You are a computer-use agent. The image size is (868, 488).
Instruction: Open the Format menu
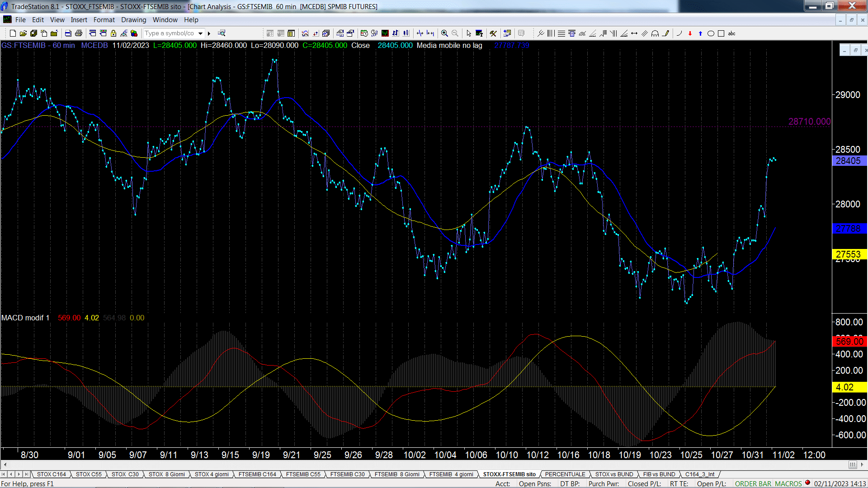(104, 20)
